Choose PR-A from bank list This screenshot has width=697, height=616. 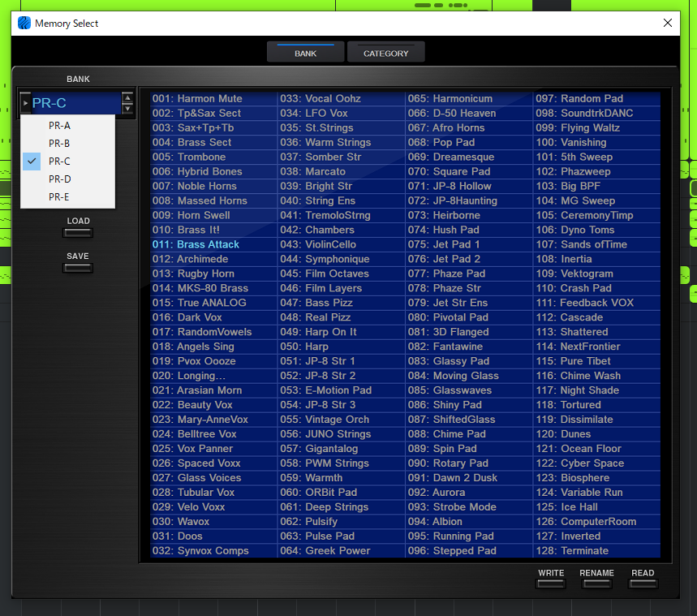[x=67, y=126]
